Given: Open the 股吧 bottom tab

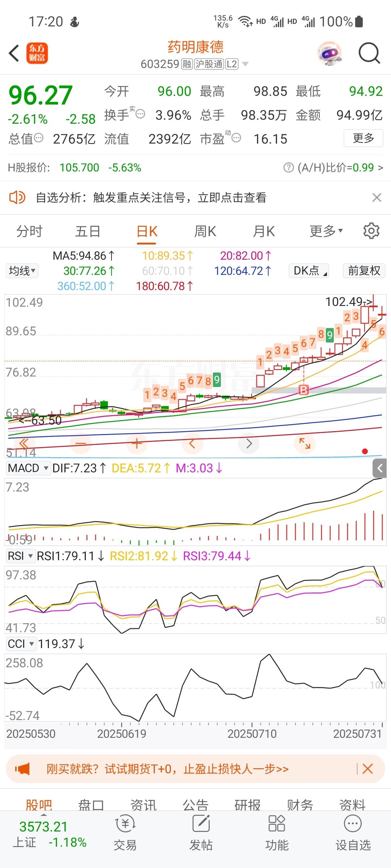Looking at the screenshot, I should [39, 805].
